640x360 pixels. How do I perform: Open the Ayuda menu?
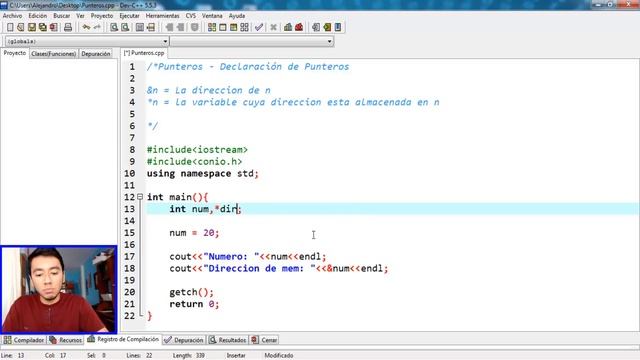click(237, 16)
